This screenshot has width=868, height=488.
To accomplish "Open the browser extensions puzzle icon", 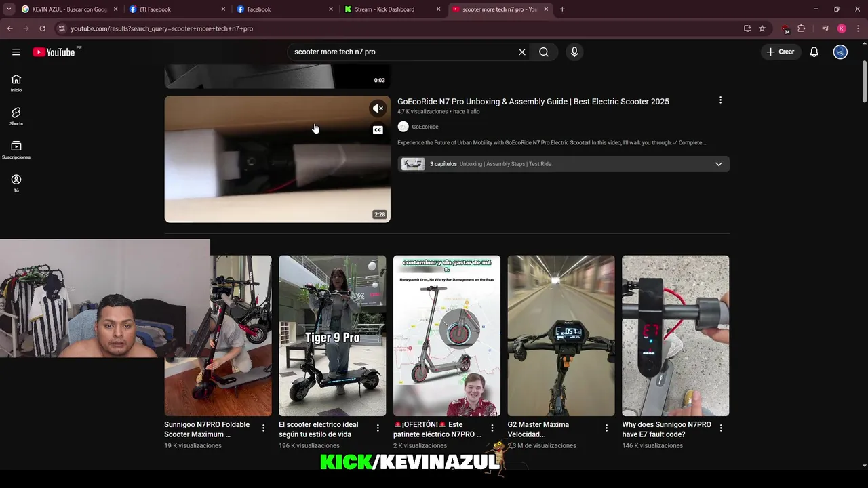I will pos(801,28).
